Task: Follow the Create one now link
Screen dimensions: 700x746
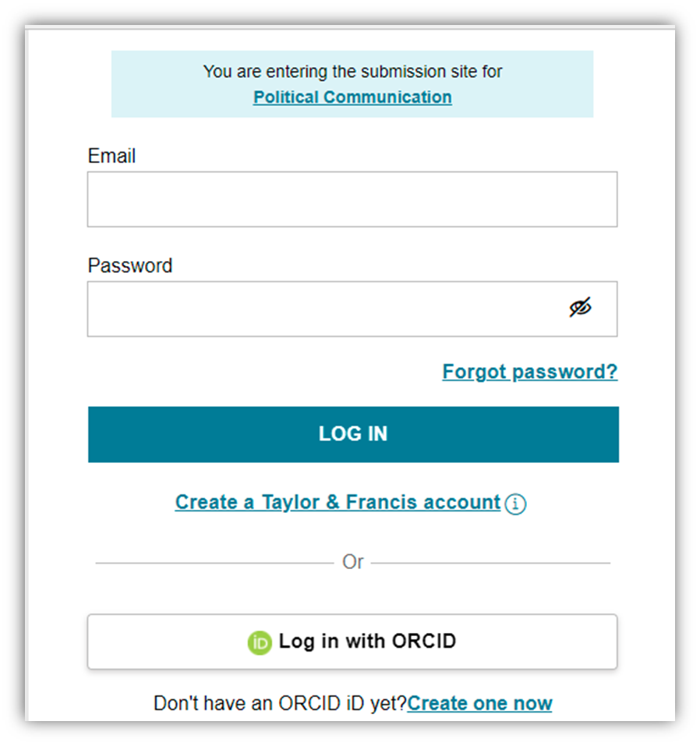Action: 479,703
